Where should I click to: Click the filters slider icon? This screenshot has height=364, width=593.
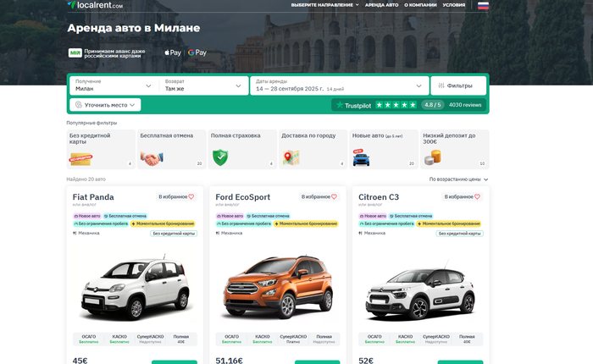[441, 85]
